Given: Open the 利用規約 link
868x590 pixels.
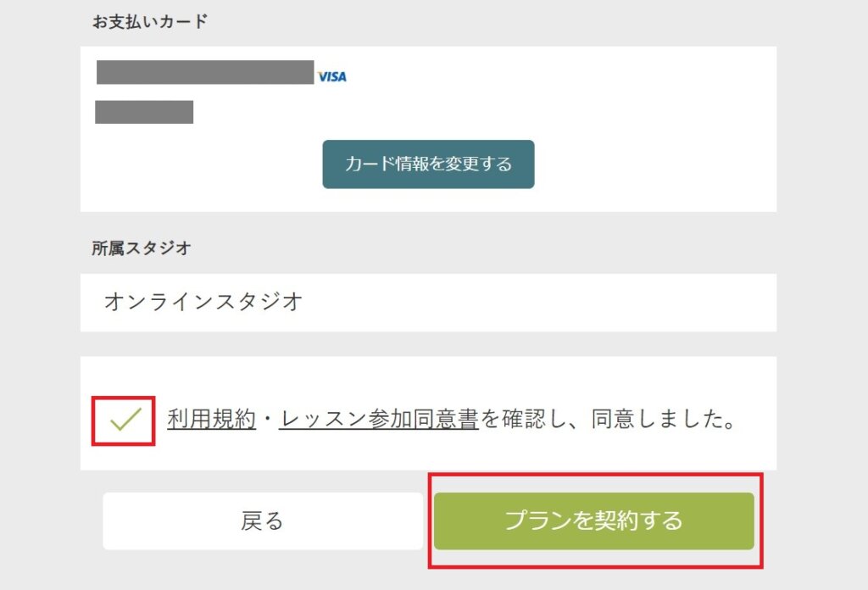Looking at the screenshot, I should pos(211,419).
